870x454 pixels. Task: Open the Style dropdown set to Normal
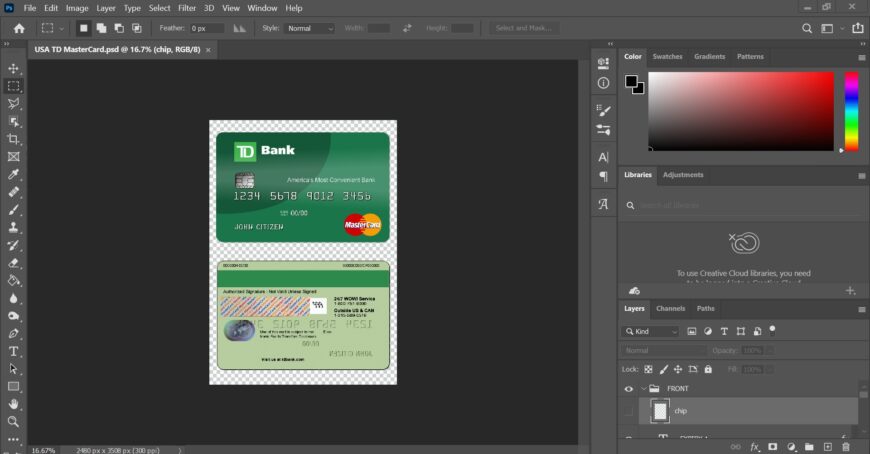click(310, 28)
